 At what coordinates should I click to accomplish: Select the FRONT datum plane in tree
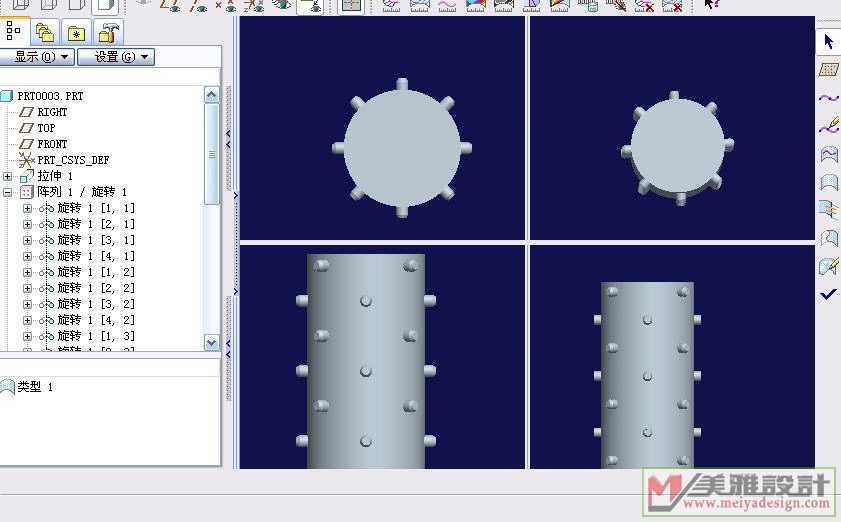point(52,144)
